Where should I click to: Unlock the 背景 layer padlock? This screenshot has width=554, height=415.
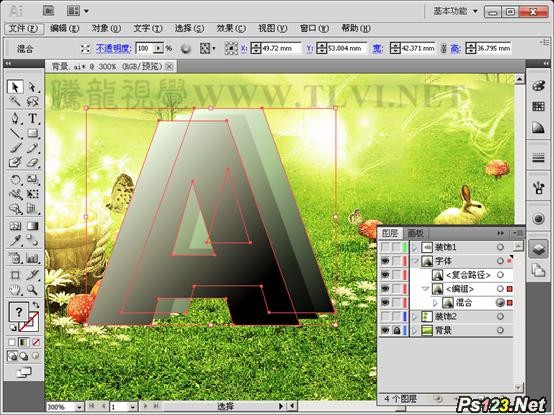[397, 331]
